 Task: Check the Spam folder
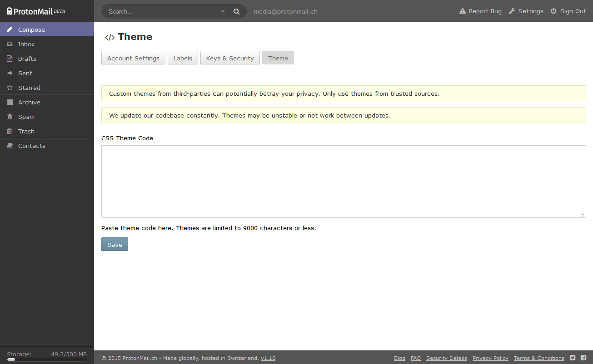click(10, 116)
